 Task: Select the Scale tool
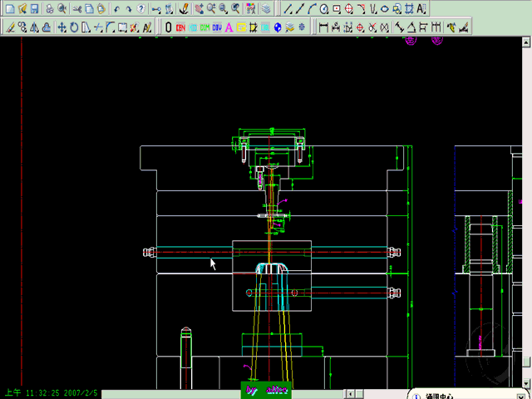(x=86, y=27)
